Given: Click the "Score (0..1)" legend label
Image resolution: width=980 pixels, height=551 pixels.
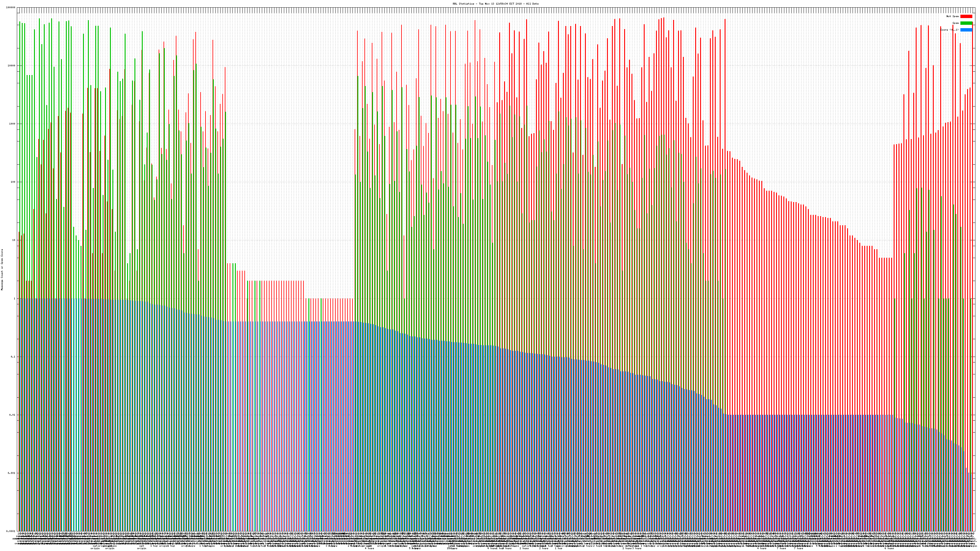Looking at the screenshot, I should click(949, 30).
